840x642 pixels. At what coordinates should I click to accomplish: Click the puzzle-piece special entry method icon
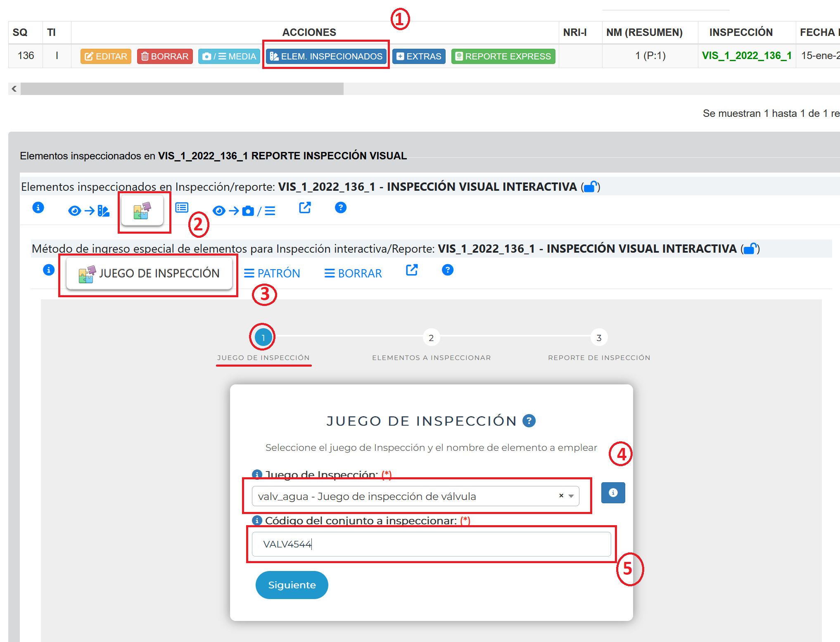click(x=142, y=211)
